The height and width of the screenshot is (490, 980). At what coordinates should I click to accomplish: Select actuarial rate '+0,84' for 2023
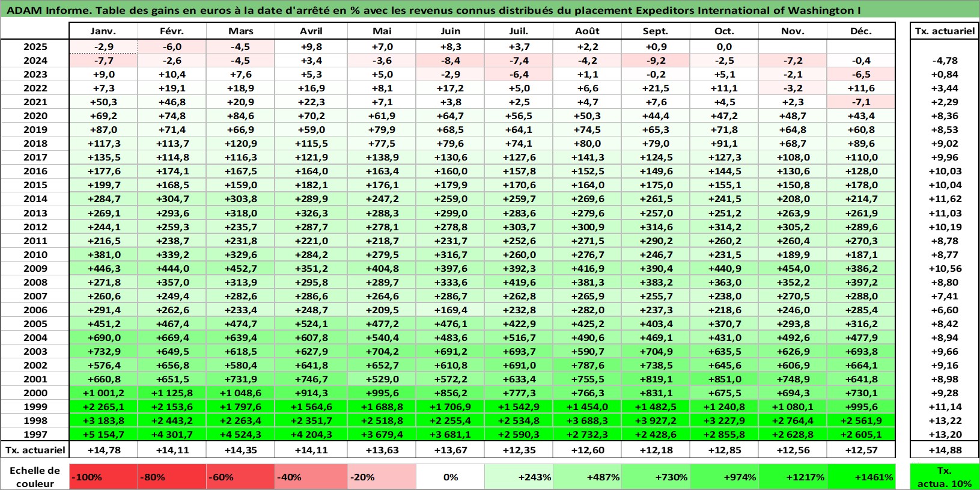coord(945,74)
